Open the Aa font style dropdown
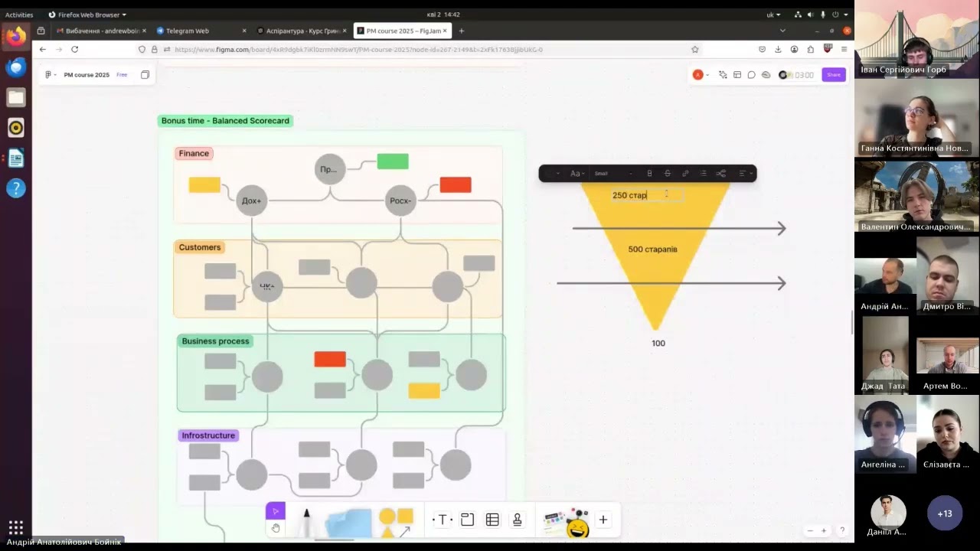The image size is (980, 551). click(578, 174)
